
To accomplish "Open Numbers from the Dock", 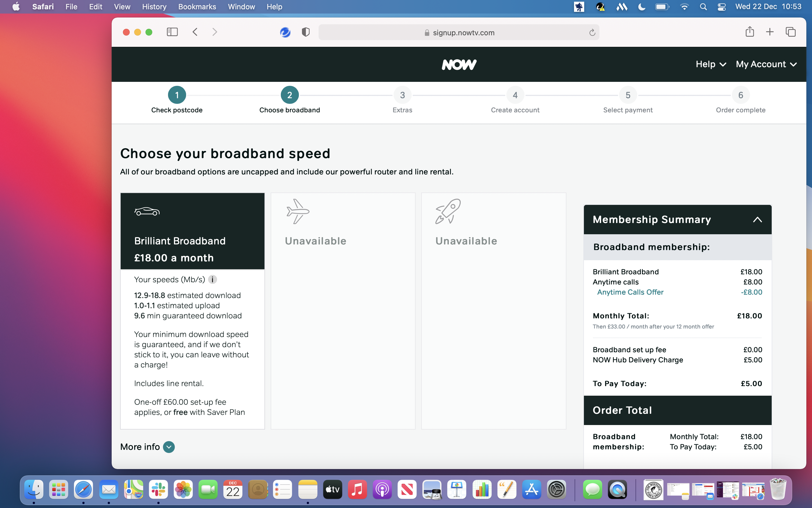I will click(x=482, y=489).
